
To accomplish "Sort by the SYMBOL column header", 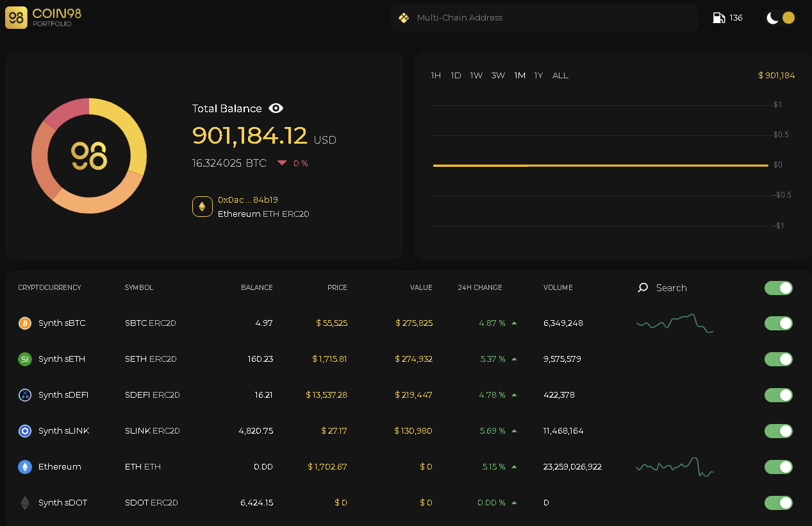I will click(139, 288).
